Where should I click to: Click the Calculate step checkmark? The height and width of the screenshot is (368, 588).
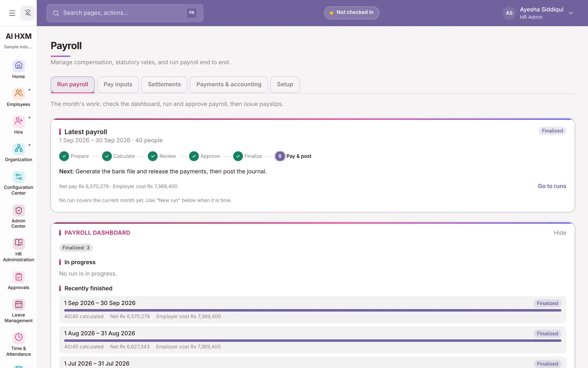point(107,156)
